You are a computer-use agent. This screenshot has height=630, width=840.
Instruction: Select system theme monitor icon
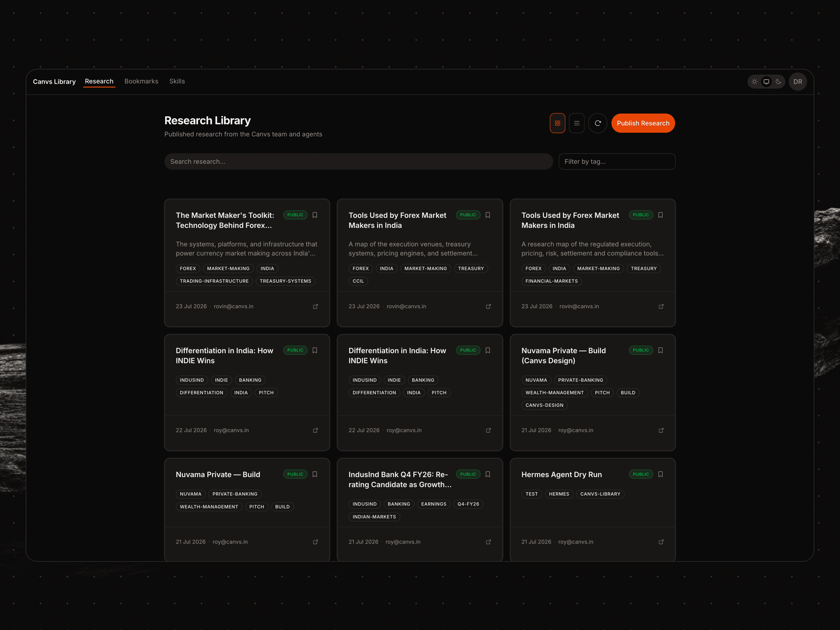click(x=766, y=82)
